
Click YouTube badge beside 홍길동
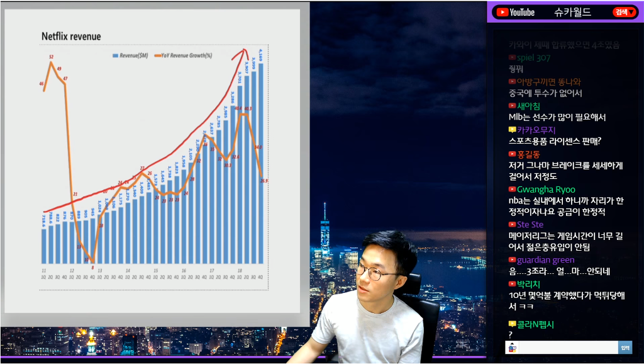(x=512, y=154)
